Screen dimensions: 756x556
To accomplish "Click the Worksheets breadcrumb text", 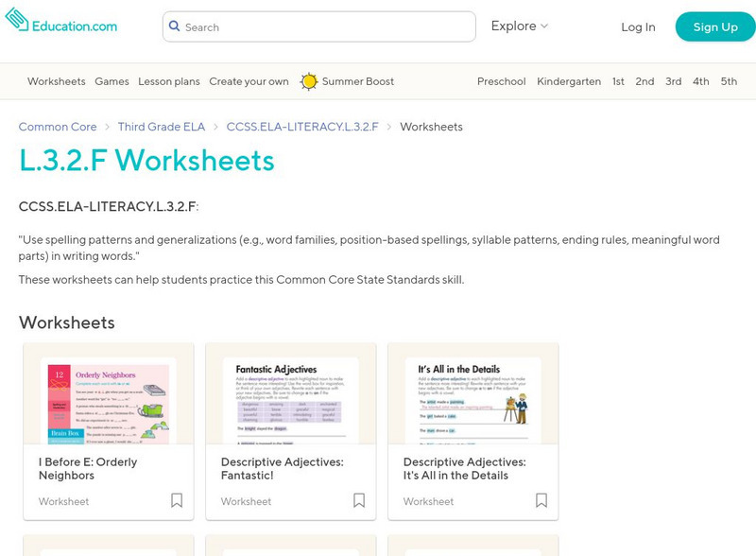I will pyautogui.click(x=431, y=127).
